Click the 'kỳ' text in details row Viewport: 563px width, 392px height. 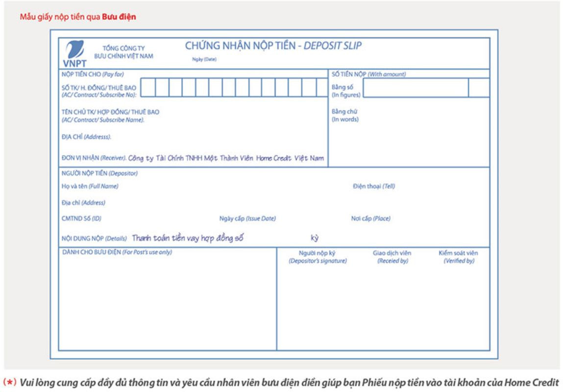315,238
